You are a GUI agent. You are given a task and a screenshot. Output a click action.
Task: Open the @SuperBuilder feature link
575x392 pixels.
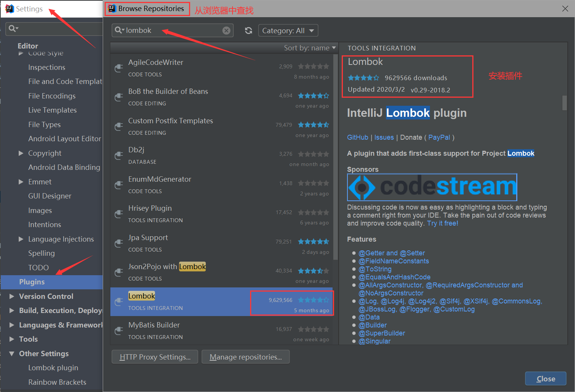[x=382, y=333]
